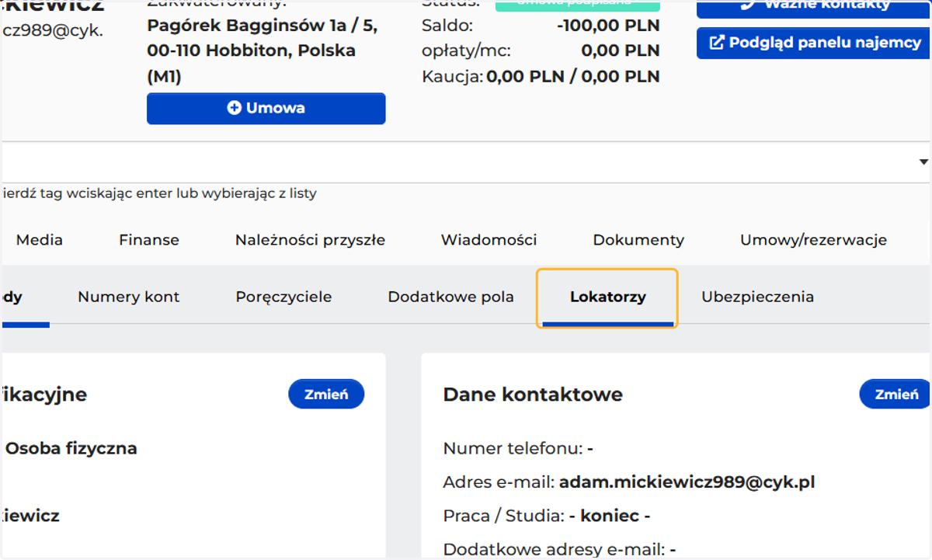Click Osoba fizyczna text

71,448
